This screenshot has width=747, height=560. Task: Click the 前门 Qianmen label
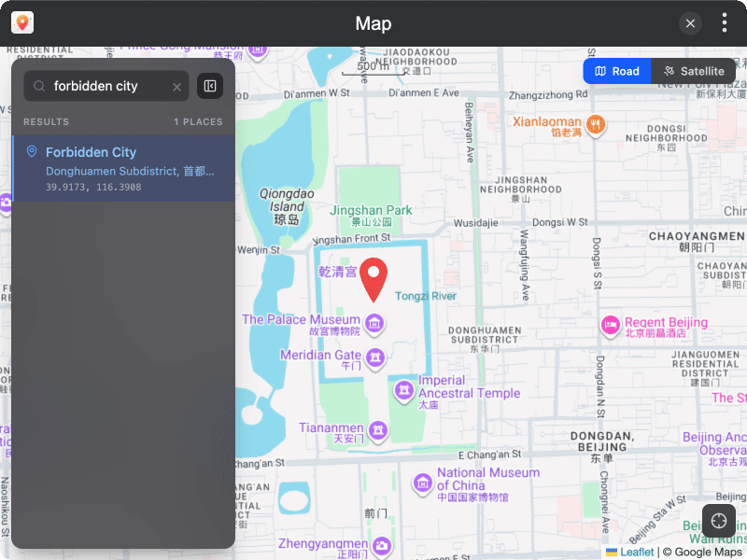coord(376,513)
